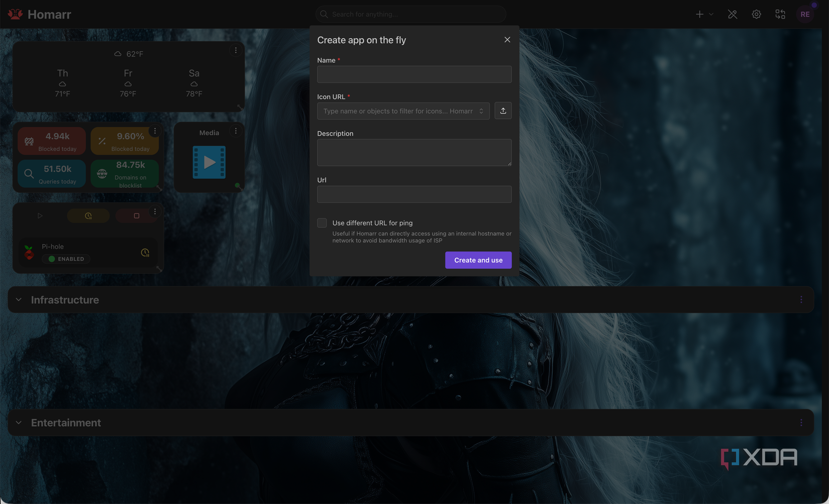Collapse the Infrastructure section

(x=19, y=300)
